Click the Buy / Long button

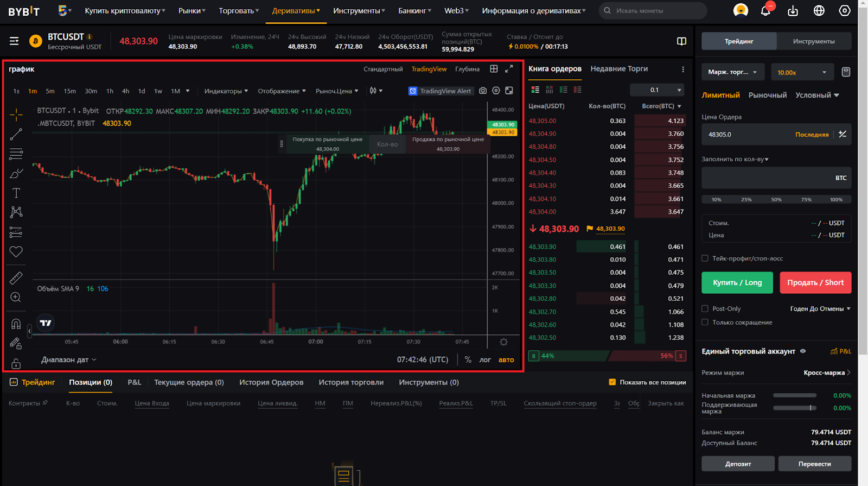[x=737, y=282]
